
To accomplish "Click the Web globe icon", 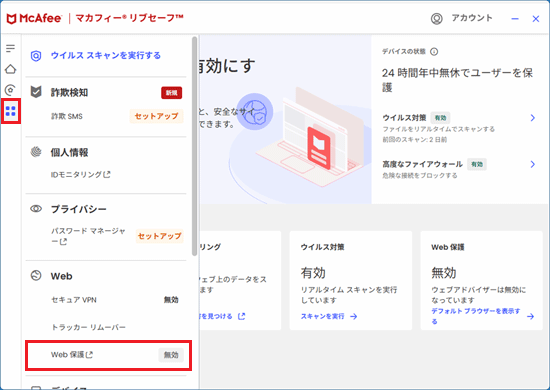I will [36, 276].
